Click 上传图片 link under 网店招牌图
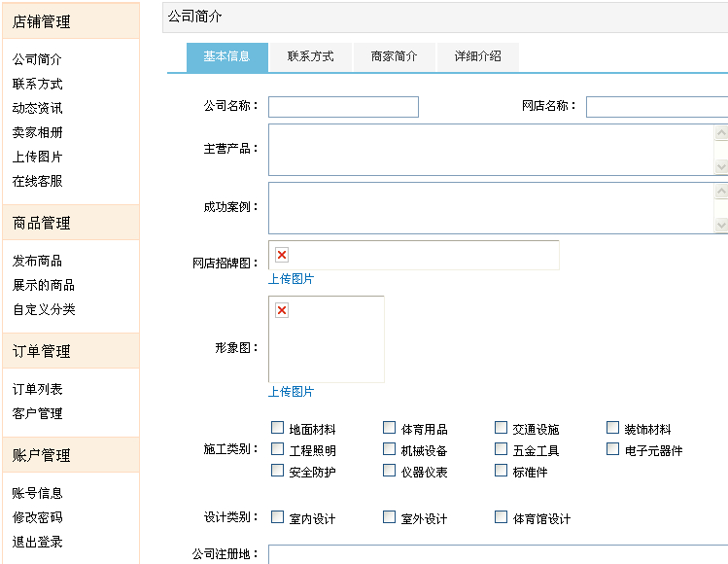728x564 pixels. coord(291,279)
